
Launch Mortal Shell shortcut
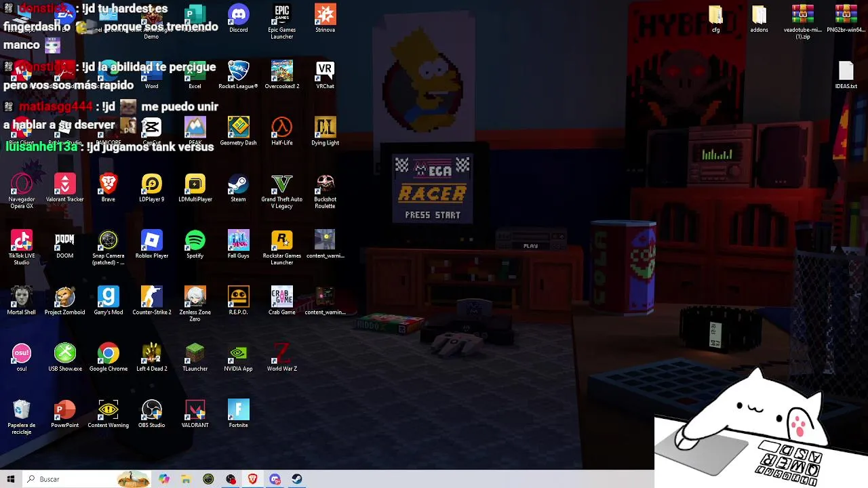pos(22,300)
